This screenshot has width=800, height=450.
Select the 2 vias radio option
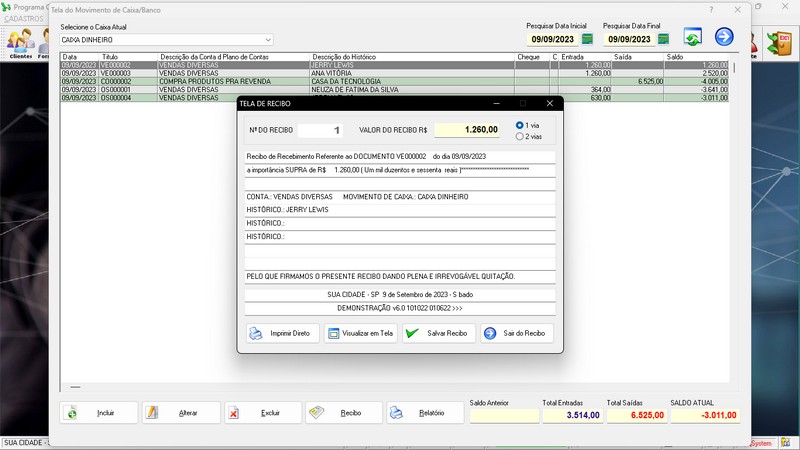point(519,136)
